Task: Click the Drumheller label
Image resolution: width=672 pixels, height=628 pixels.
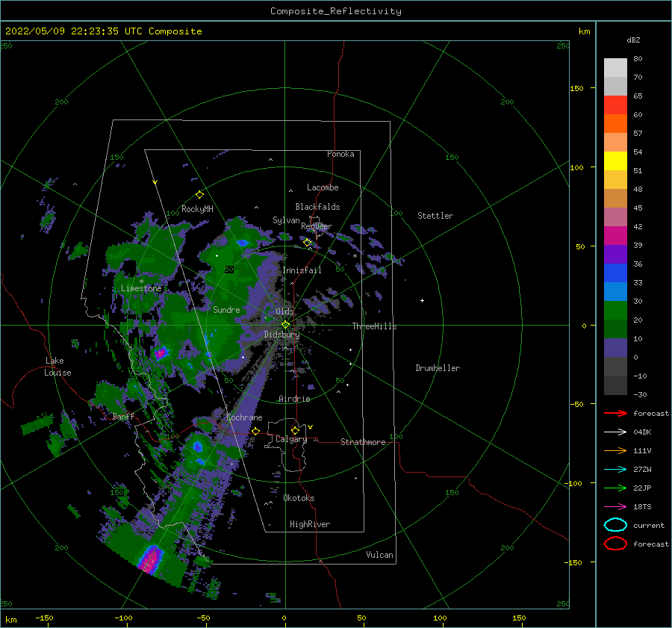Action: [438, 368]
